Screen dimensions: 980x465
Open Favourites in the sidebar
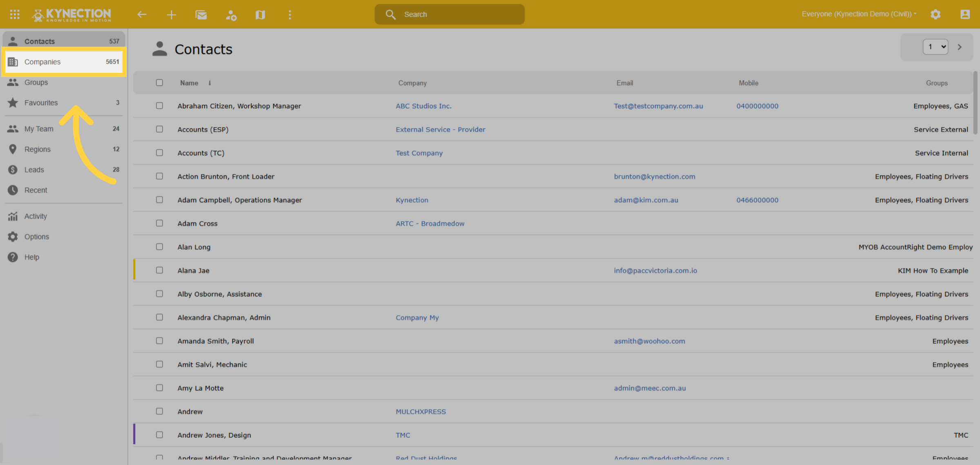(x=64, y=103)
